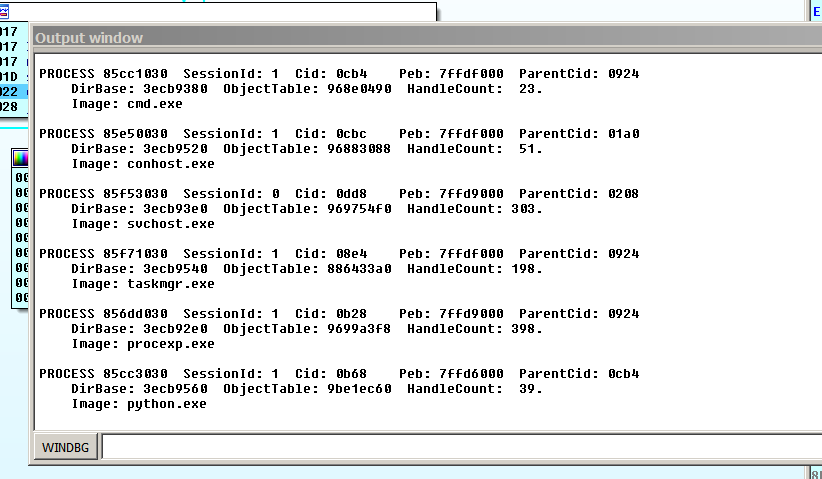
Task: Click the 'Image: conhost.exe' line
Action: (143, 164)
